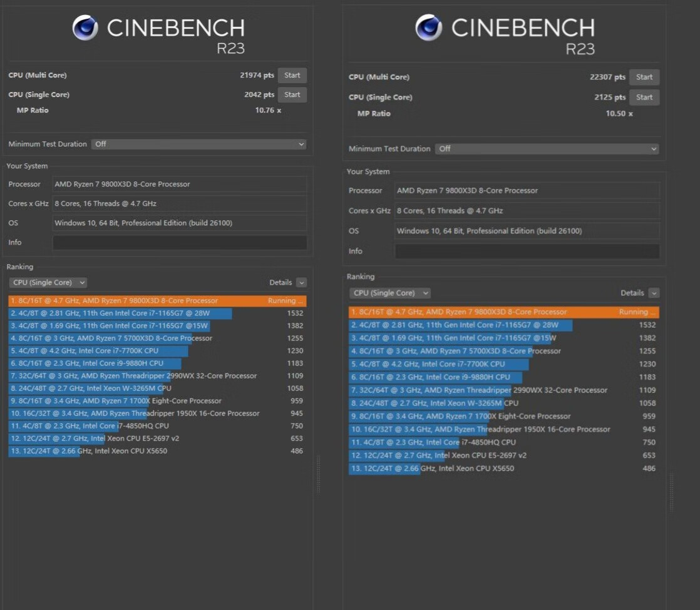Select the Xeon E5-2697 v2 ranking row, left window

(x=157, y=438)
